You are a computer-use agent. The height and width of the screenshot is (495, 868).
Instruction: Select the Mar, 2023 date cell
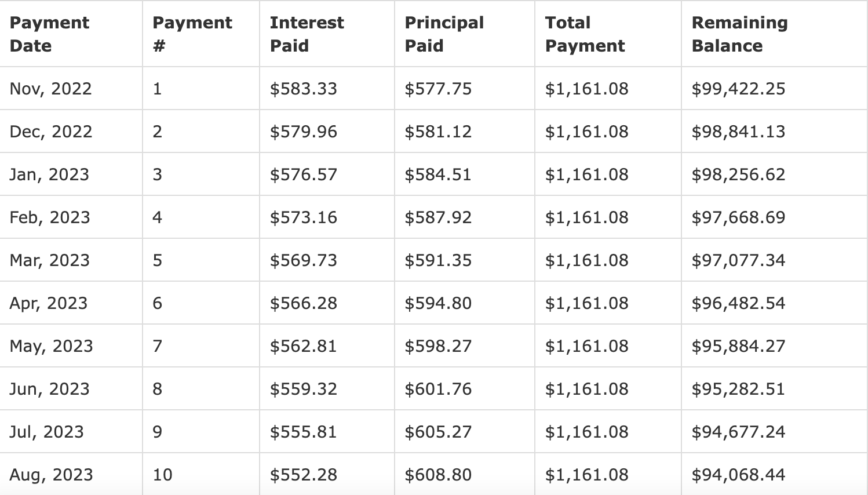[50, 260]
